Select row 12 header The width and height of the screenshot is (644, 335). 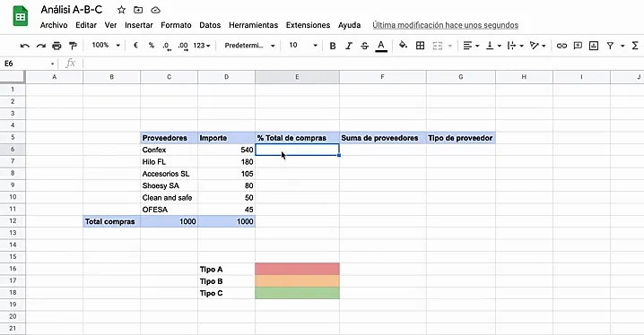click(13, 221)
